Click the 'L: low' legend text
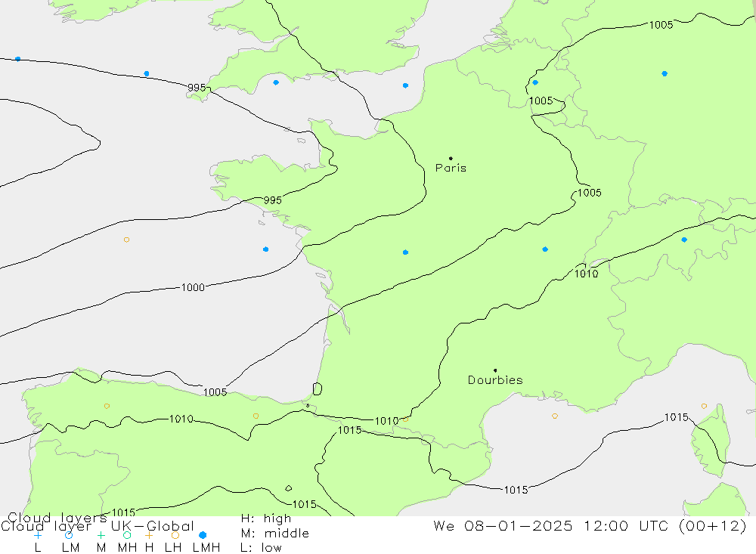Viewport: 756px width, 554px height. click(x=261, y=548)
